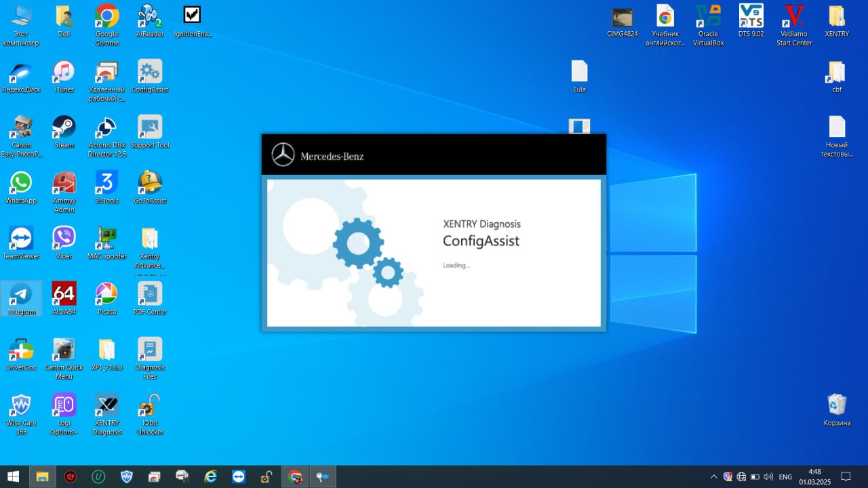Screen dimensions: 868x488
Task: Open the notification action center
Action: point(846,476)
